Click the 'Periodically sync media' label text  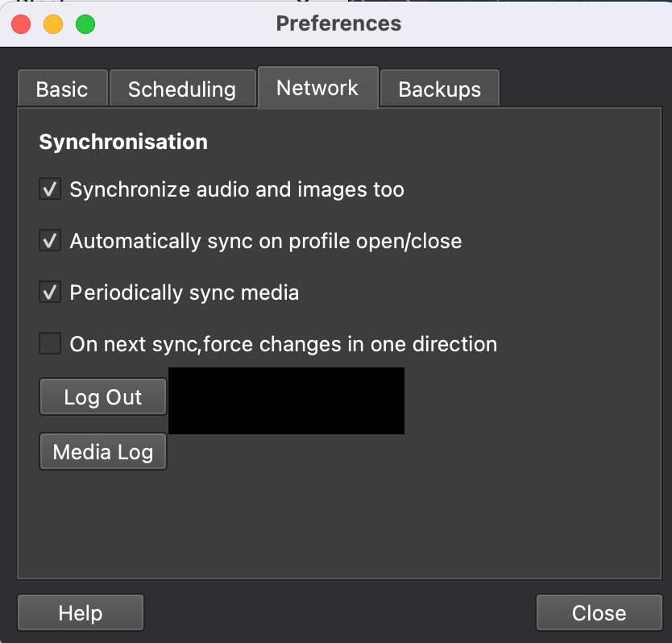pos(185,292)
